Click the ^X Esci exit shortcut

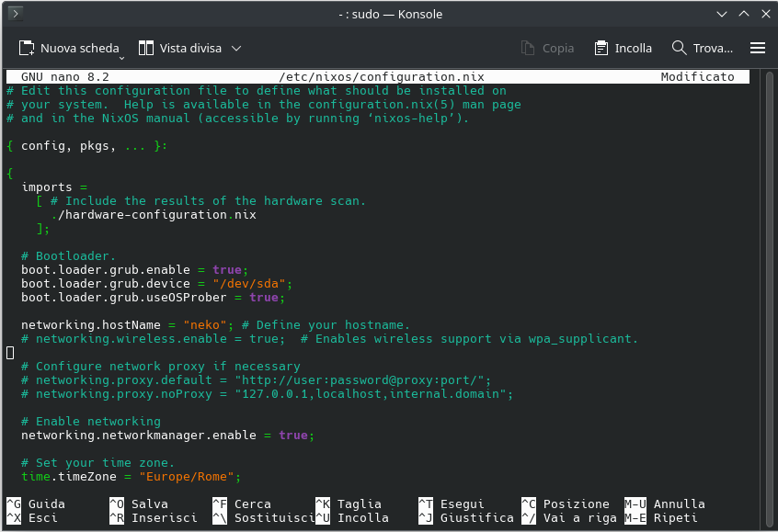[x=32, y=517]
